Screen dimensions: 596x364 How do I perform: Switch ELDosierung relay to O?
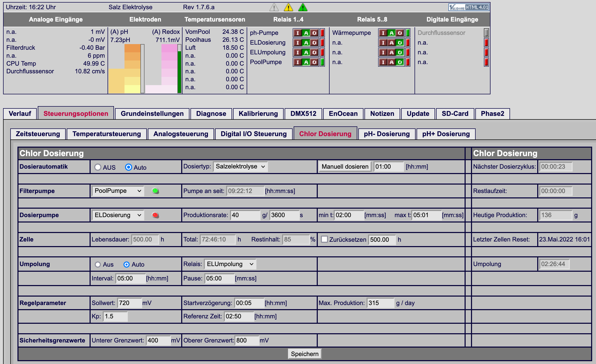pyautogui.click(x=314, y=43)
